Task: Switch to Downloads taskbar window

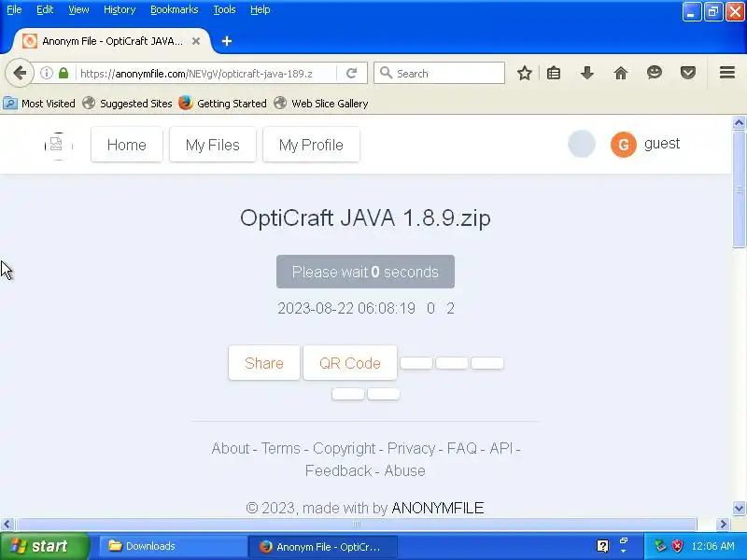Action: (x=173, y=546)
